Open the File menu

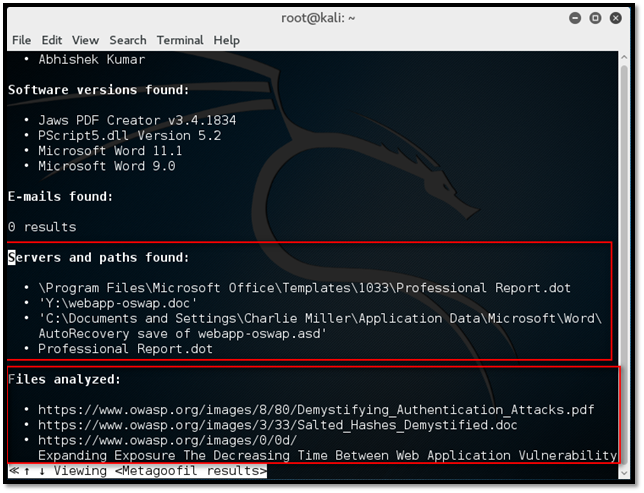(21, 40)
